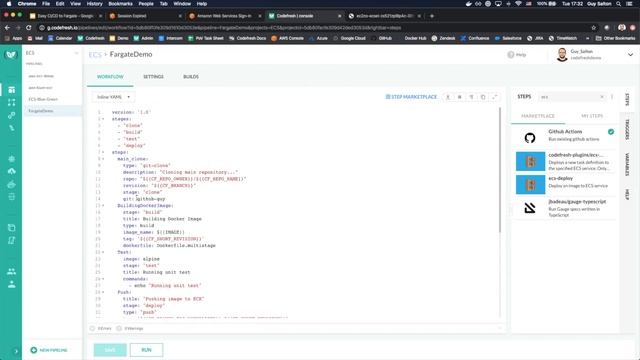Open the Inline YAML dropdown
The height and width of the screenshot is (360, 640).
(113, 97)
